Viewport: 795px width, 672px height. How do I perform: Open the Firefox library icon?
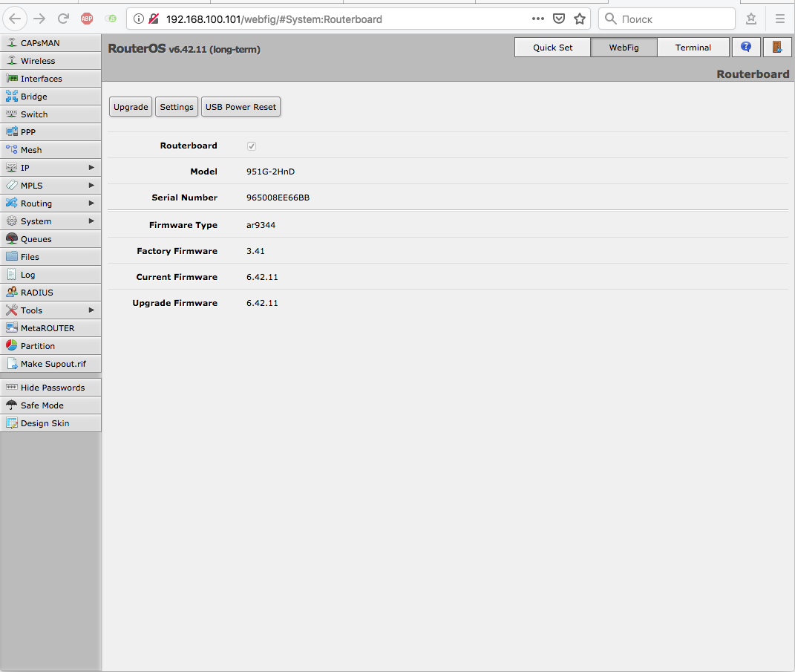click(751, 19)
